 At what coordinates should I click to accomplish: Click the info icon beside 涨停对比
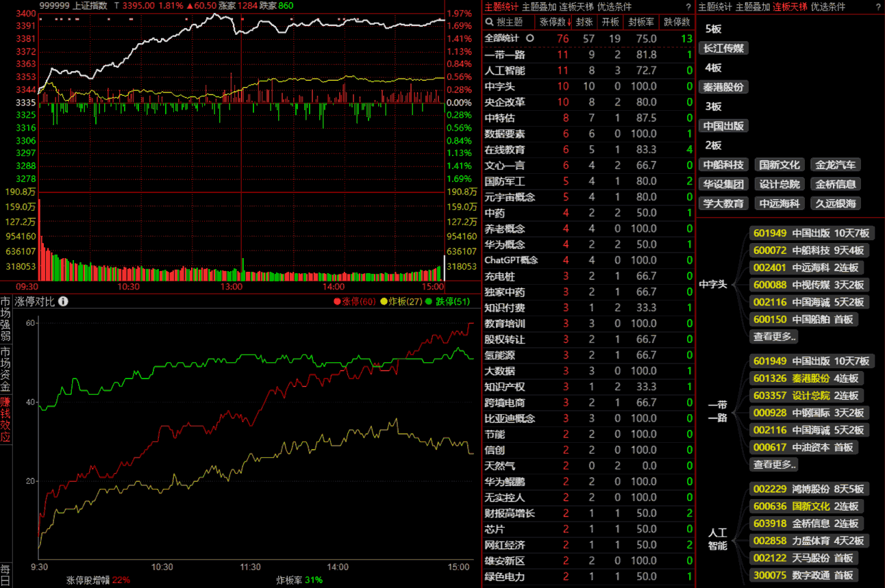point(63,301)
